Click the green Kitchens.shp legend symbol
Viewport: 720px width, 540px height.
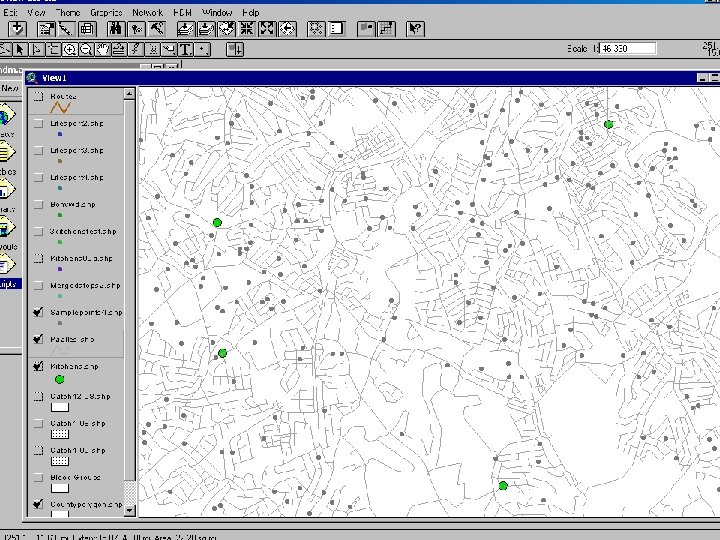59,380
